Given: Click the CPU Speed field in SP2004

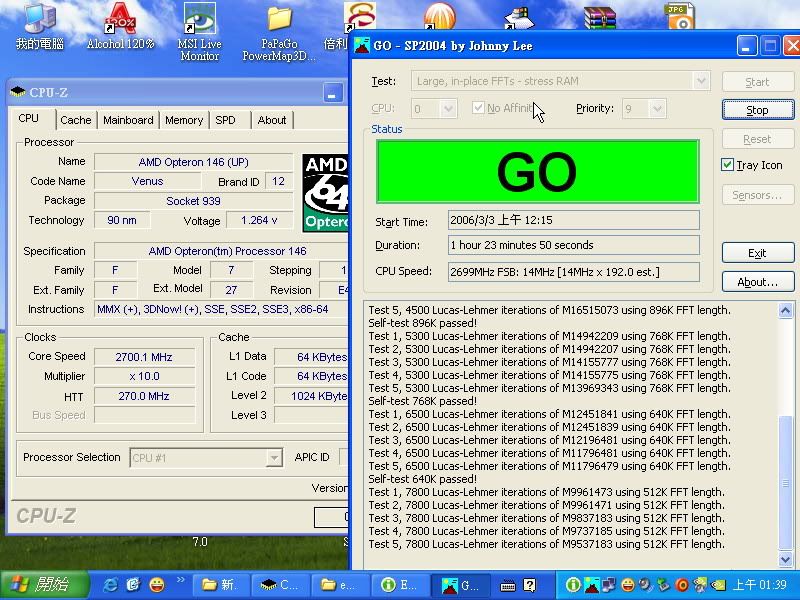Looking at the screenshot, I should [x=573, y=272].
